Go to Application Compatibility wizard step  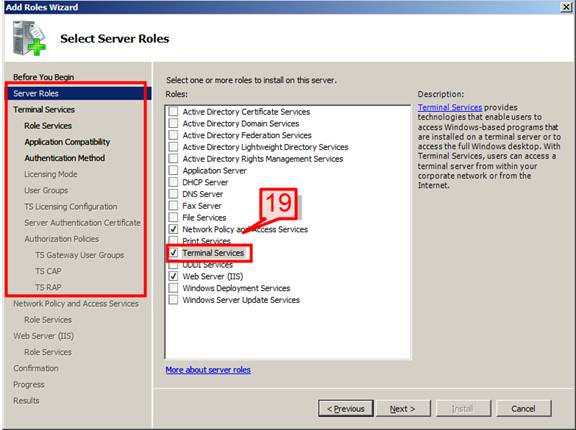coord(67,142)
